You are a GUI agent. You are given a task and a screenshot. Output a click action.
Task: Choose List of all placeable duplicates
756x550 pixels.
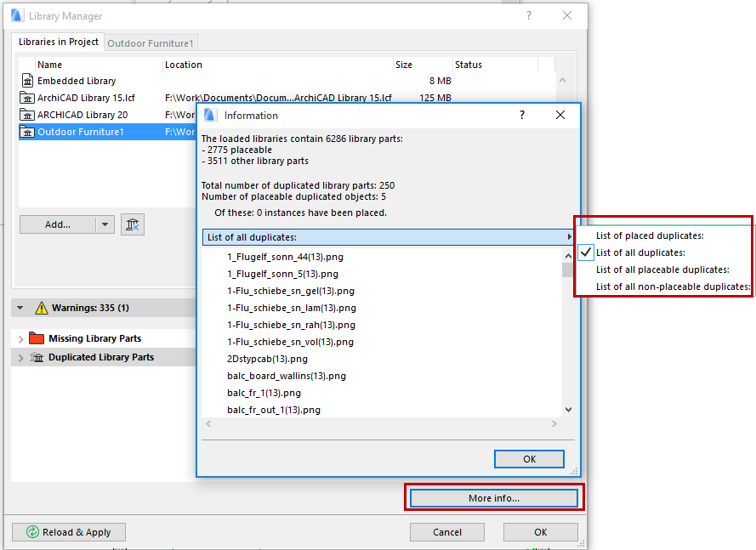point(662,269)
